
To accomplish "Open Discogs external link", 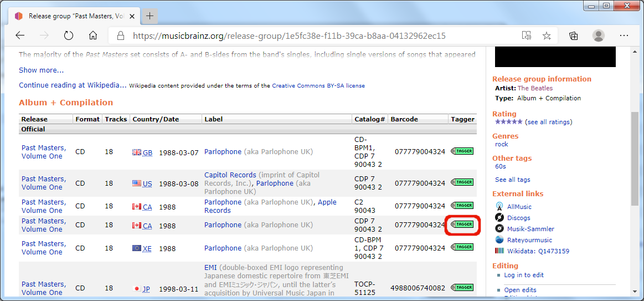I will click(x=519, y=217).
